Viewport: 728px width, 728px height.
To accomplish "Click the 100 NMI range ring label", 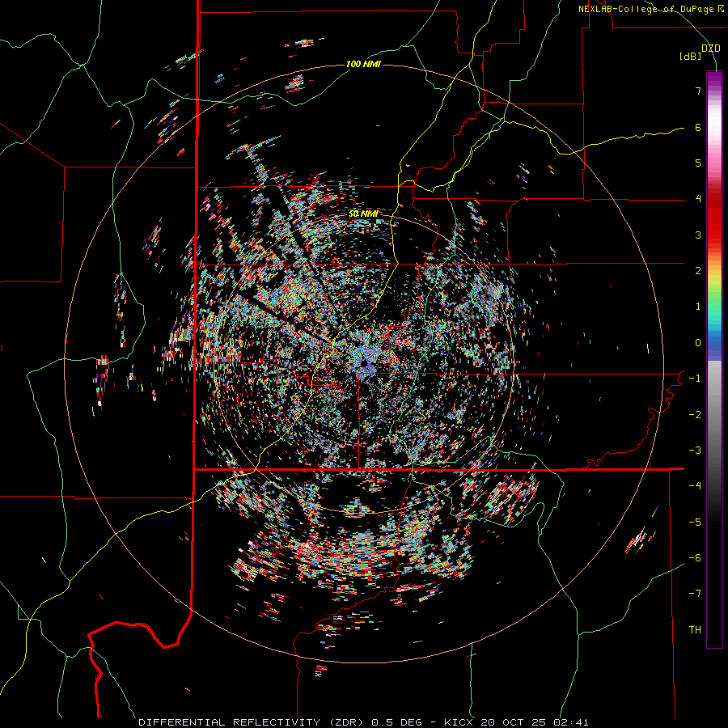I will point(363,64).
